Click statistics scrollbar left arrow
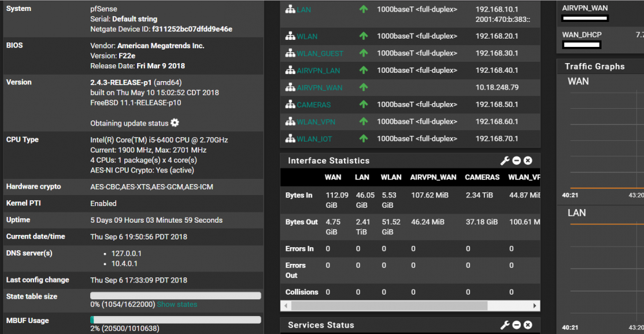 click(286, 306)
